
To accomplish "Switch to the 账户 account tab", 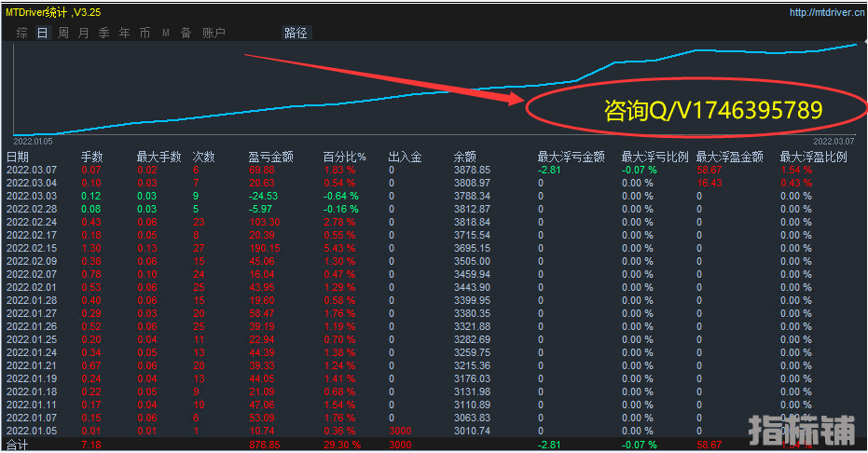I will 214,33.
